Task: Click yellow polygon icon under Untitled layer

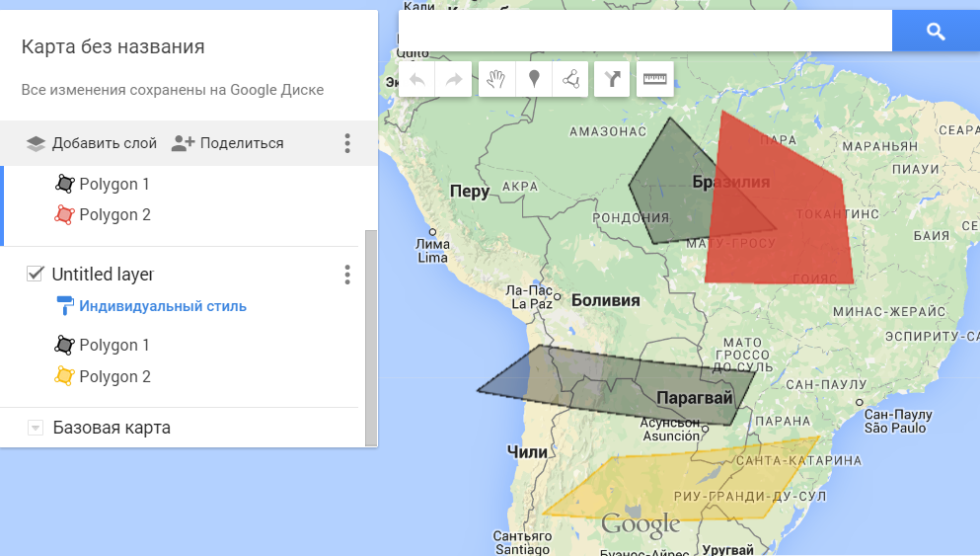Action: point(64,376)
